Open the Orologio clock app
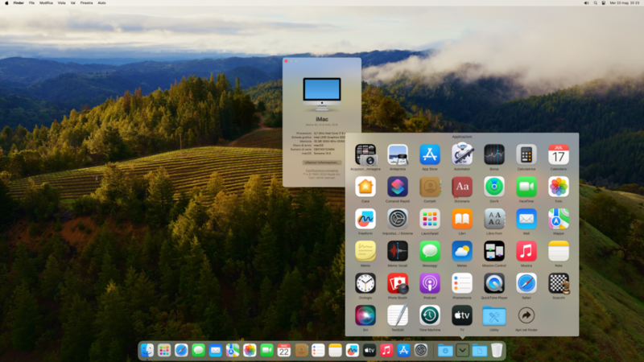This screenshot has height=362, width=644. point(365,283)
